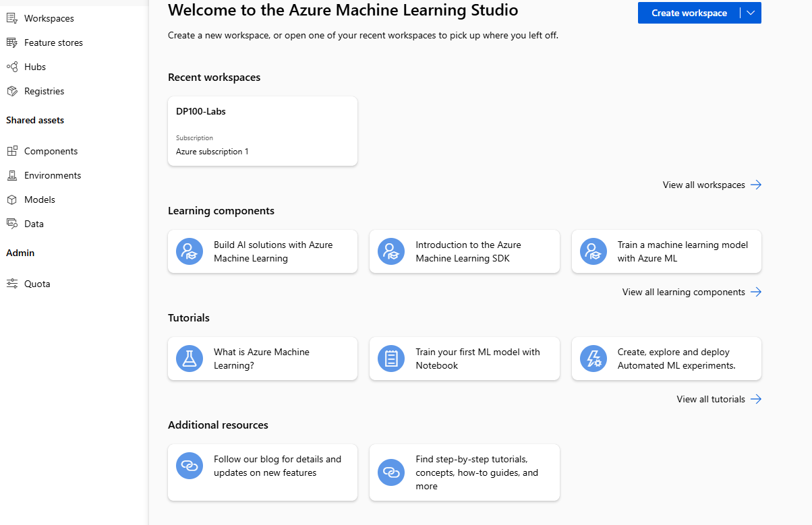Click the Additional resources heading
The width and height of the screenshot is (812, 525).
click(x=218, y=425)
